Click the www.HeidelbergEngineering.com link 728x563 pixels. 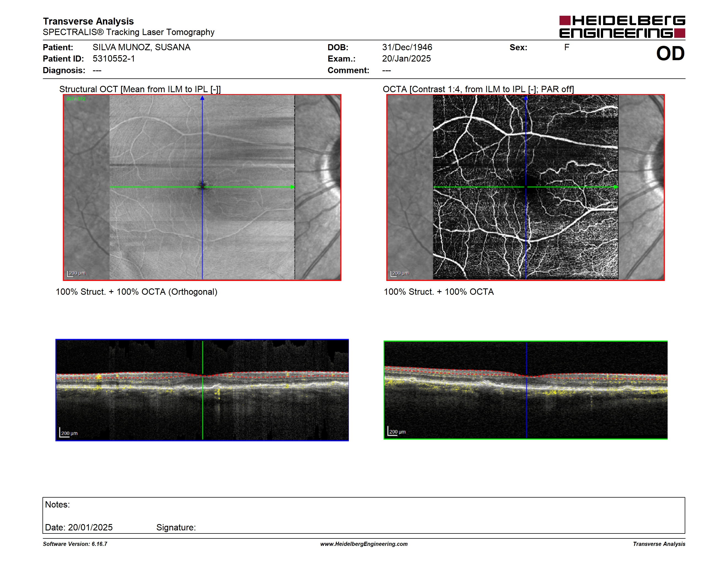pyautogui.click(x=364, y=544)
